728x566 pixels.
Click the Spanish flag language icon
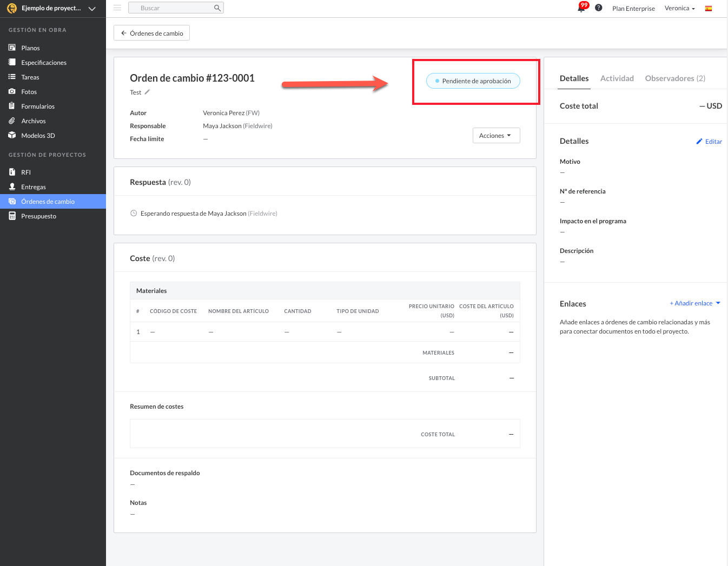coord(709,8)
